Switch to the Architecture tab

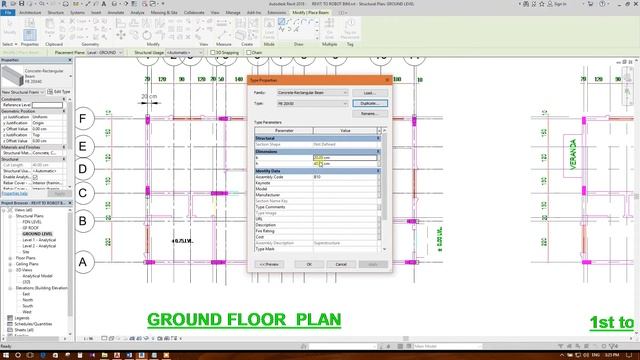[30, 13]
